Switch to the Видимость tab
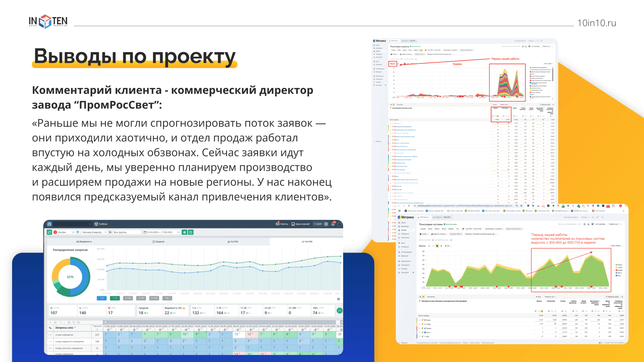 [84, 241]
